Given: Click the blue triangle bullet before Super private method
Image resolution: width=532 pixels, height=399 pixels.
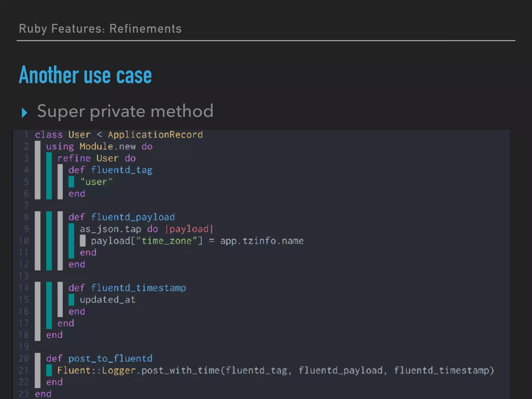Looking at the screenshot, I should click(x=24, y=112).
